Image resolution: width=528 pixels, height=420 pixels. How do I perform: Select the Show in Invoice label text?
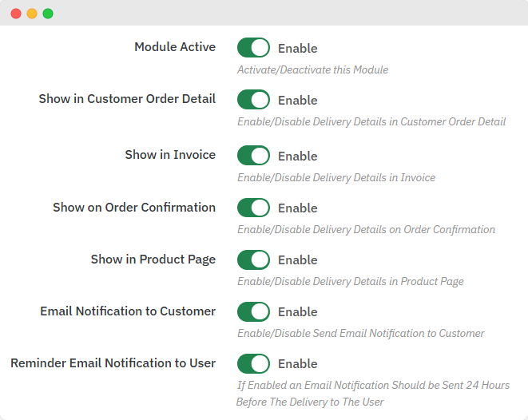pyautogui.click(x=170, y=155)
